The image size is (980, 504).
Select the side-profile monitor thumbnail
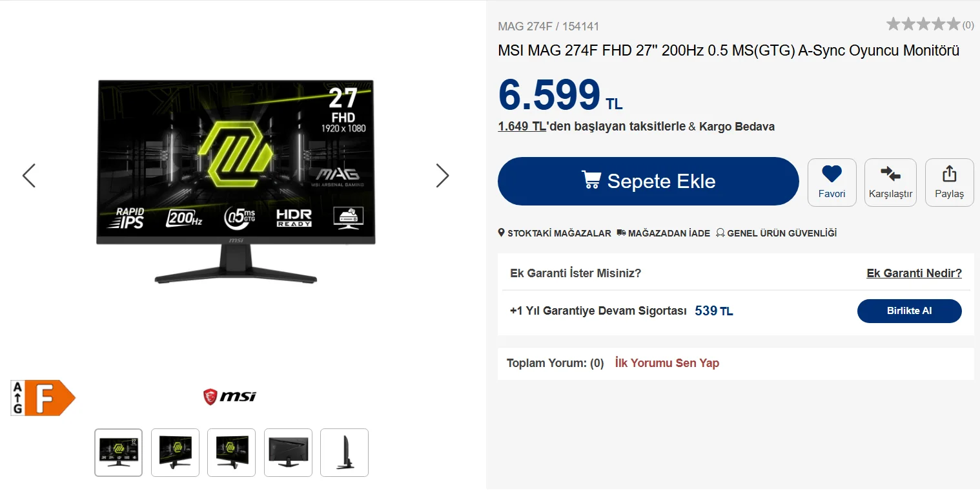344,452
